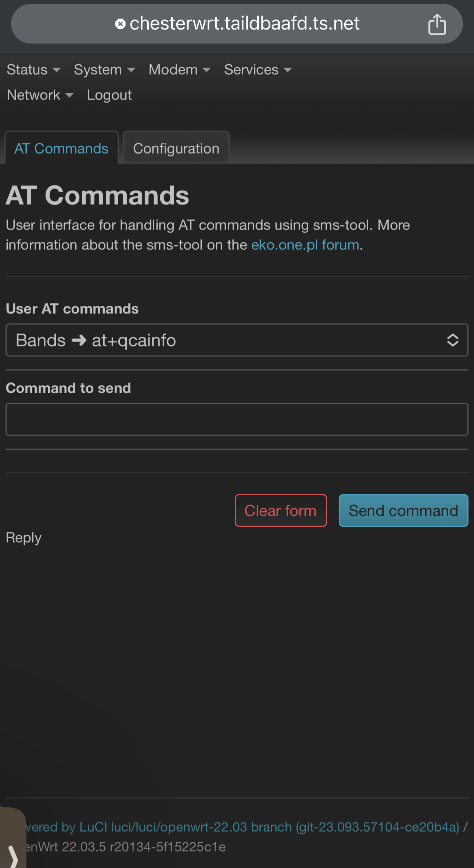Click the Send command button
Viewport: 474px width, 868px height.
[403, 511]
